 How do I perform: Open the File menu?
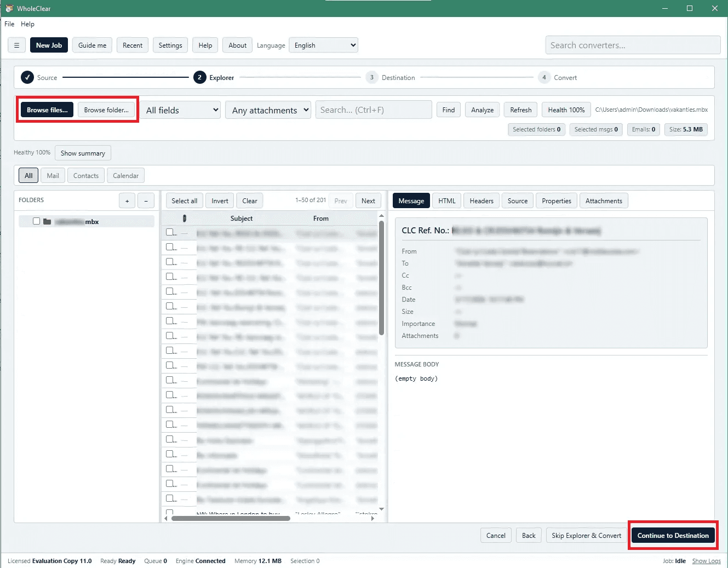point(9,24)
